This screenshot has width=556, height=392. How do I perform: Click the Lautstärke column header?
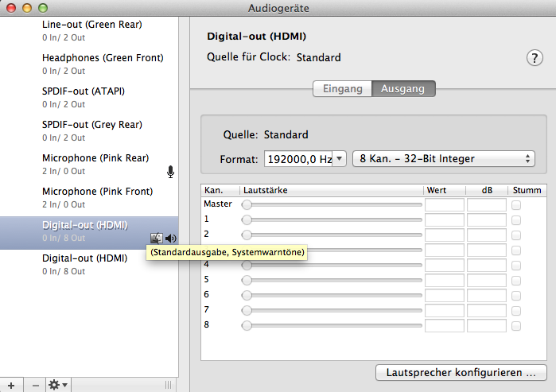332,190
